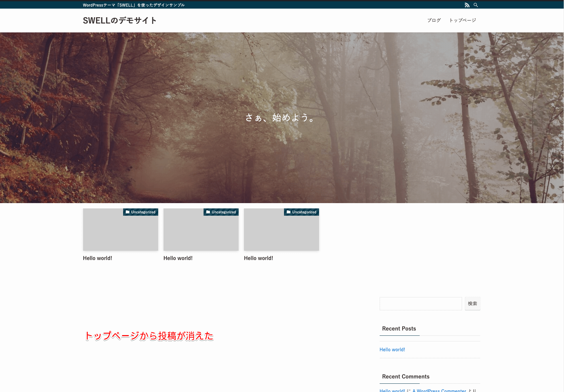Click the sidebar search input field

point(420,303)
